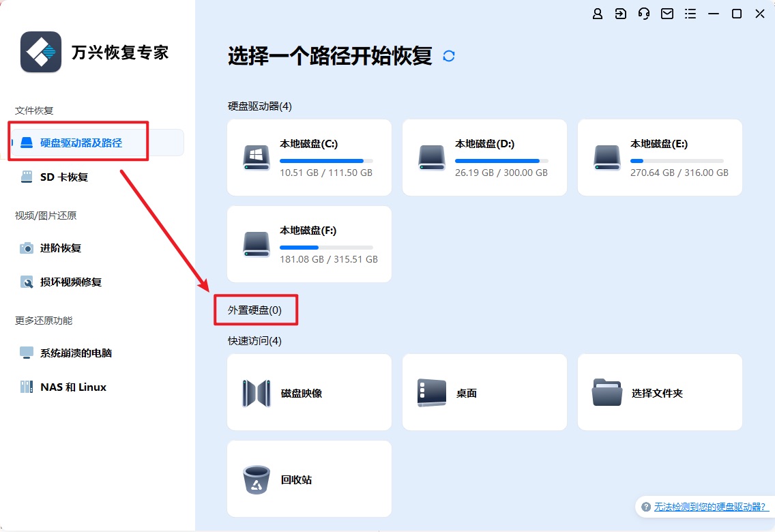Click the 万兴恢复专家 app logo
Image resolution: width=775 pixels, height=532 pixels.
41,52
